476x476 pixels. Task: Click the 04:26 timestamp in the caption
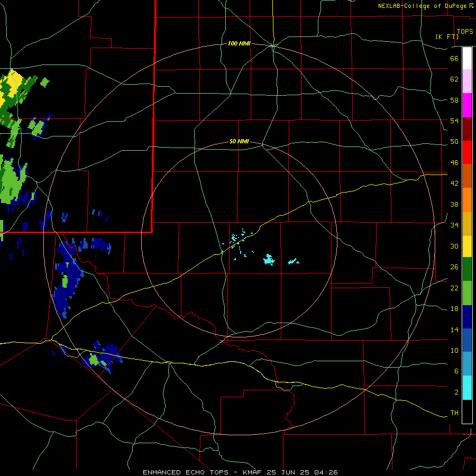click(326, 472)
